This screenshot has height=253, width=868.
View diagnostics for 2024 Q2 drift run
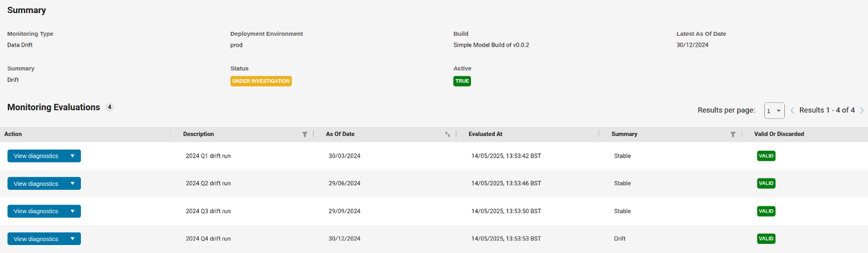coord(36,184)
